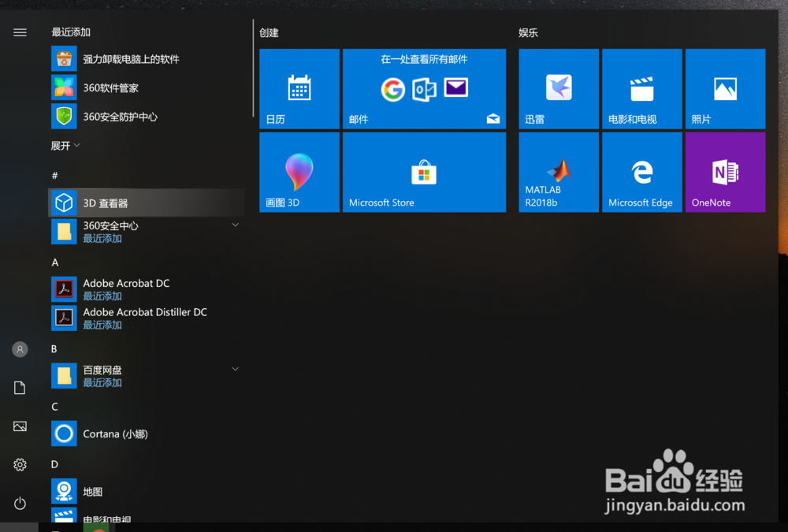Open the 照片 tile under 娱乐
Screen dimensions: 788x532
(725, 87)
